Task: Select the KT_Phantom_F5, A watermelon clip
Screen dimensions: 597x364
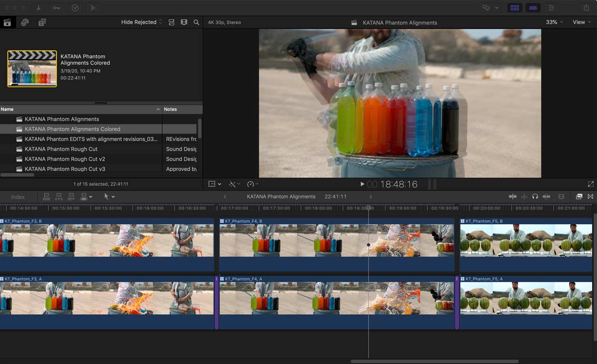Action: [x=526, y=302]
